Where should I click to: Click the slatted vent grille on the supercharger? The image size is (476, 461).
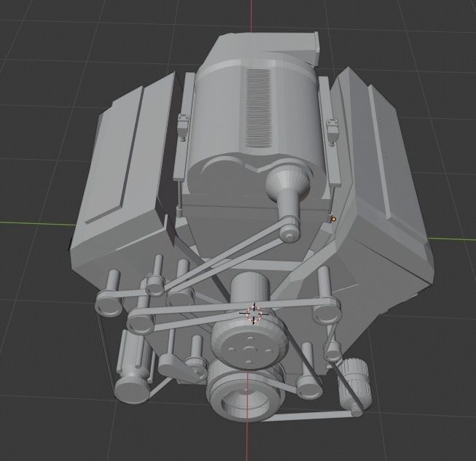pos(258,108)
